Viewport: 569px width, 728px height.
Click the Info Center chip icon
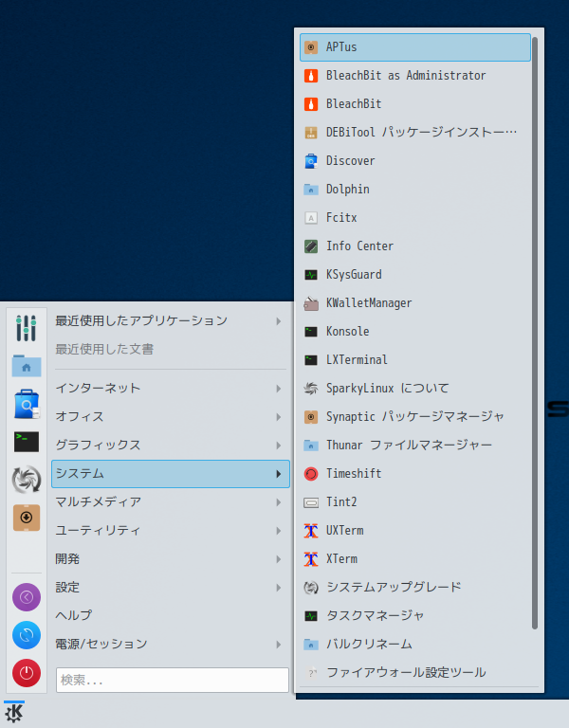tap(311, 246)
